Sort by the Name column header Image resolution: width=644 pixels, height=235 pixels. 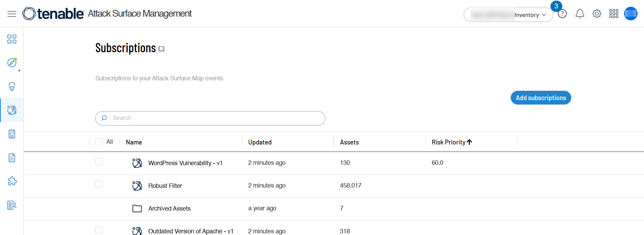[134, 142]
